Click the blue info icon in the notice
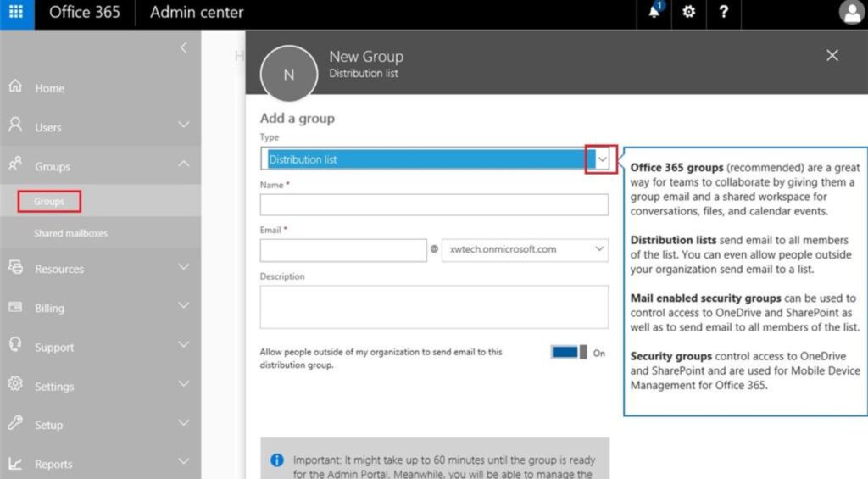This screenshot has height=479, width=868. coord(277,460)
